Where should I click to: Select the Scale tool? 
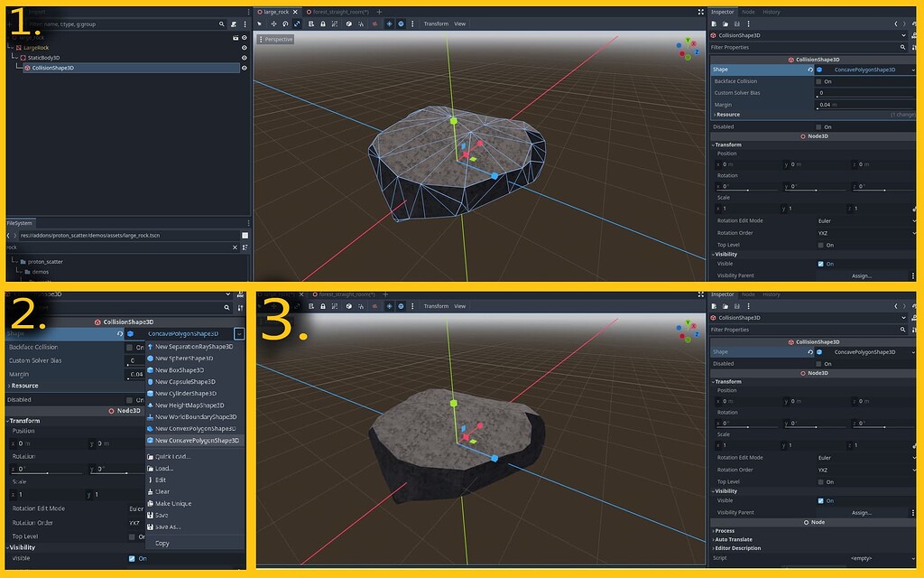click(x=297, y=23)
